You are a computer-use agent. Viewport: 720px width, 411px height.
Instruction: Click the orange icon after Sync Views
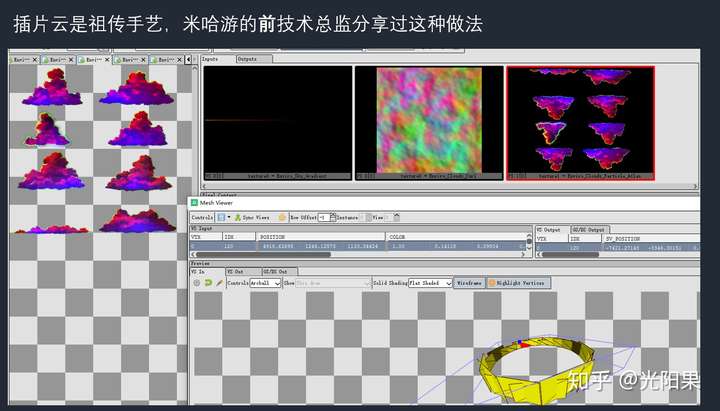[282, 217]
